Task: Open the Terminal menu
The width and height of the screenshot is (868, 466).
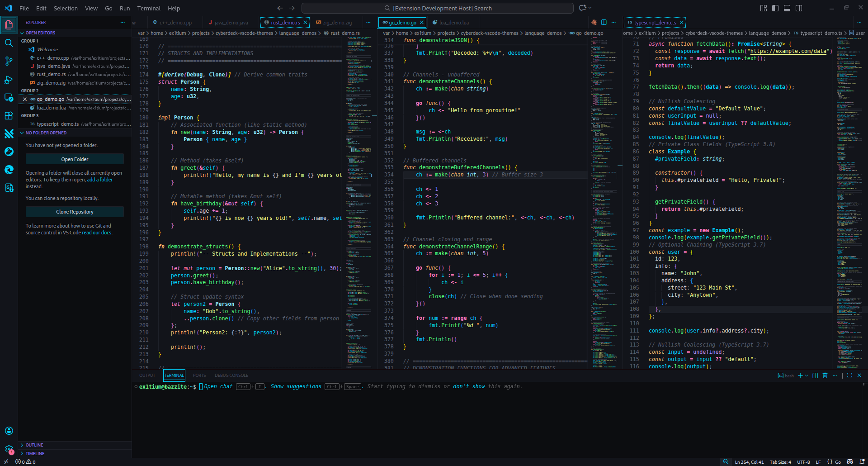Action: (x=148, y=8)
